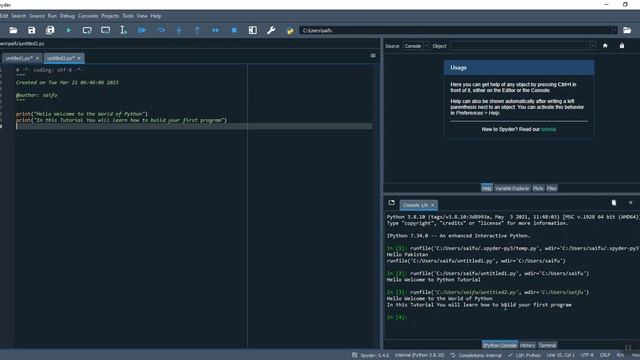Open Preferences via the wrench icon
This screenshot has height=360, width=640.
[x=271, y=30]
